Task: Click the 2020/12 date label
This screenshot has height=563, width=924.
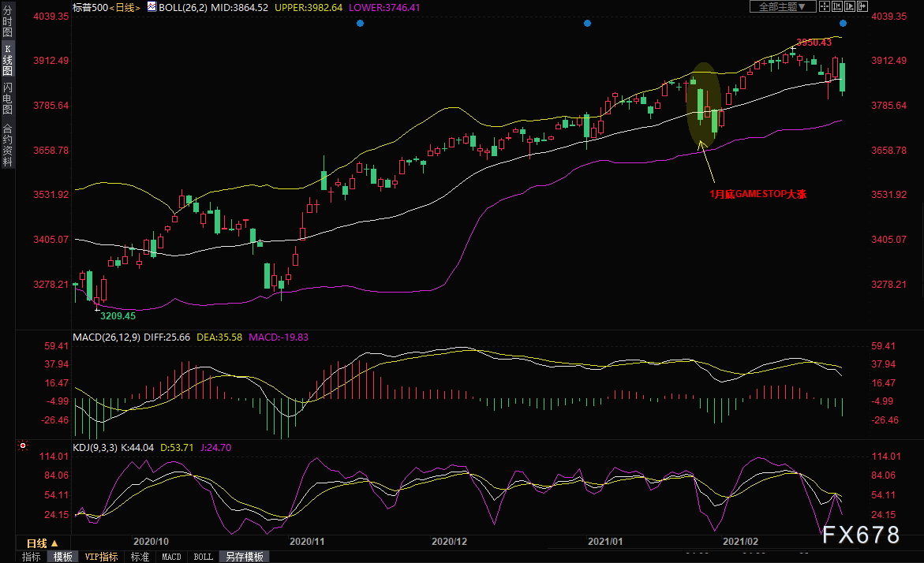Action: click(x=449, y=541)
